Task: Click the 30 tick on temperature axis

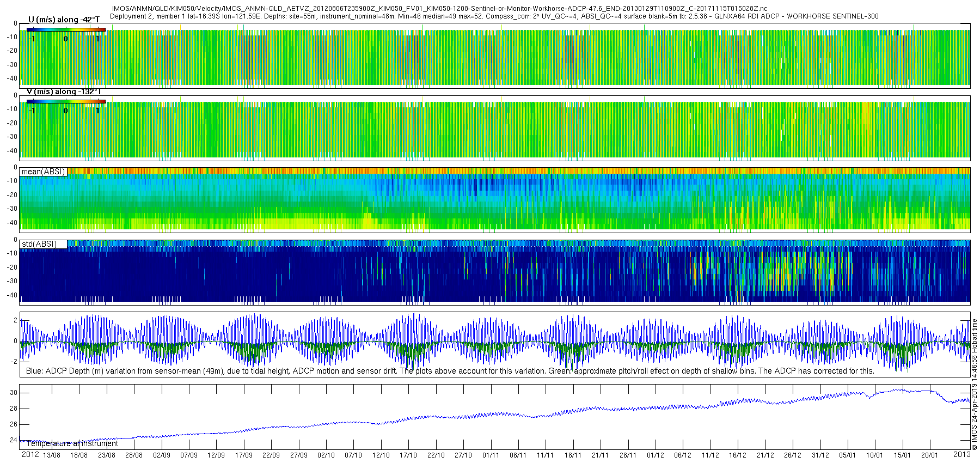Action: (x=14, y=393)
